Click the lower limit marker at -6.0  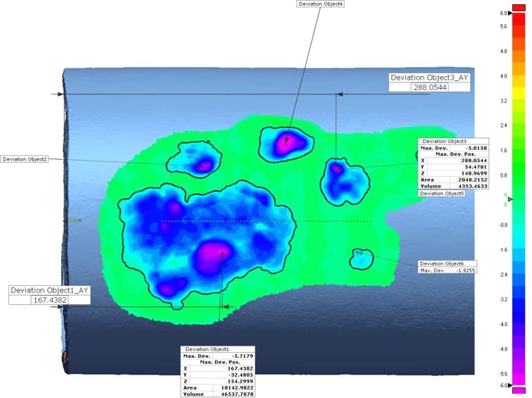point(510,385)
